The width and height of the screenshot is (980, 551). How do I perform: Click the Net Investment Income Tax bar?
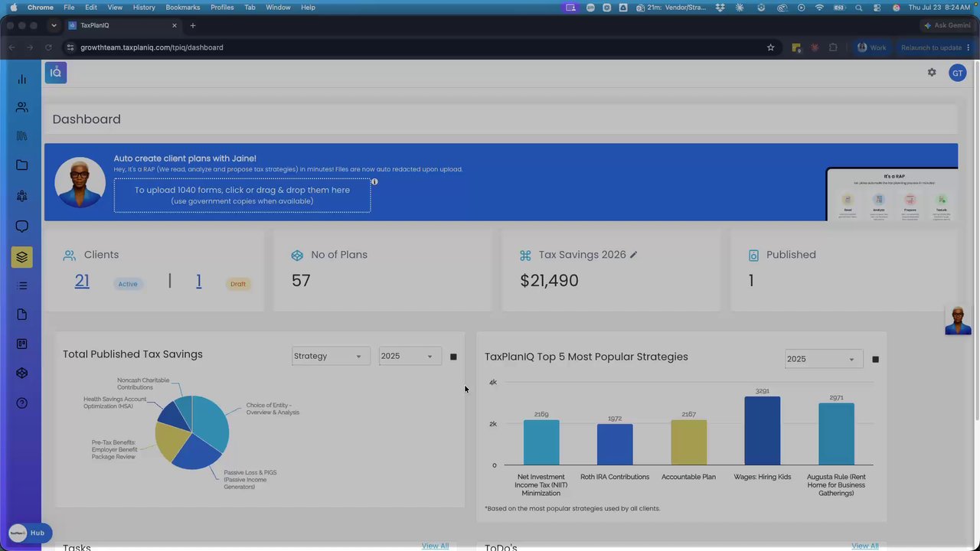[541, 442]
